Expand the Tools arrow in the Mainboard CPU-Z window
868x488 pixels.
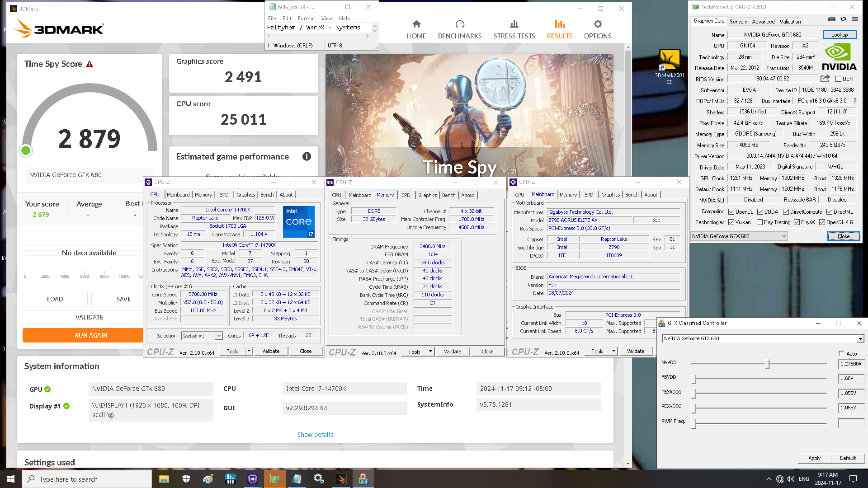pos(613,351)
